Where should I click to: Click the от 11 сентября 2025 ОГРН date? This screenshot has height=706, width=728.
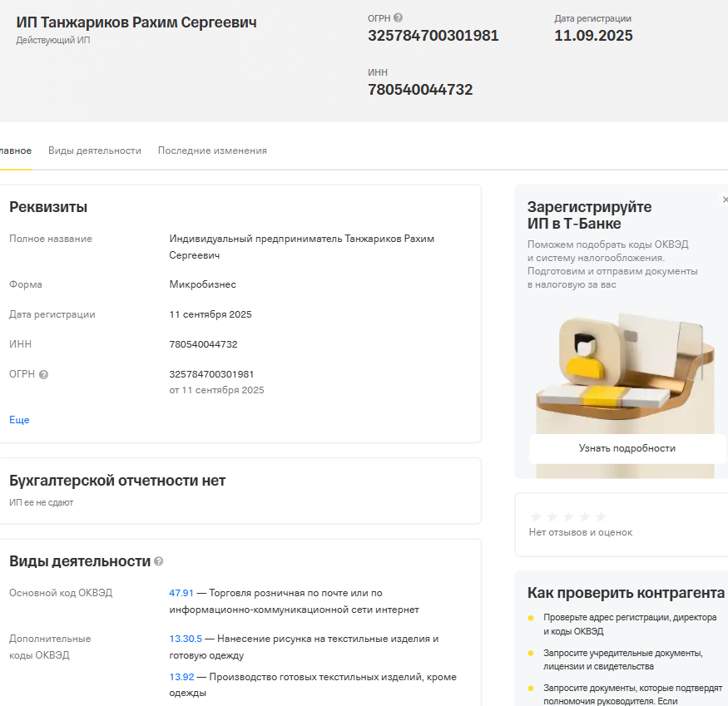click(x=216, y=390)
